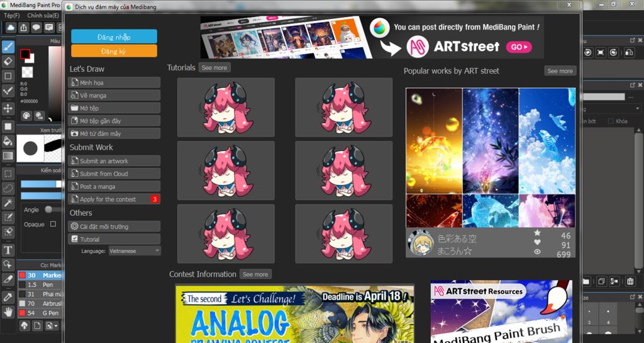Viewport: 644px width, 343px height.
Task: Click the Angle slider handle
Action: [x=48, y=210]
